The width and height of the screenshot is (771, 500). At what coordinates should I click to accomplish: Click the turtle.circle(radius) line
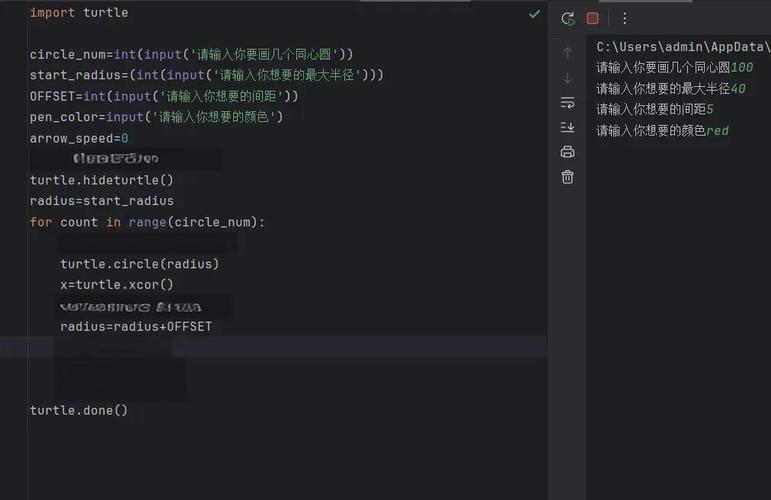point(140,264)
